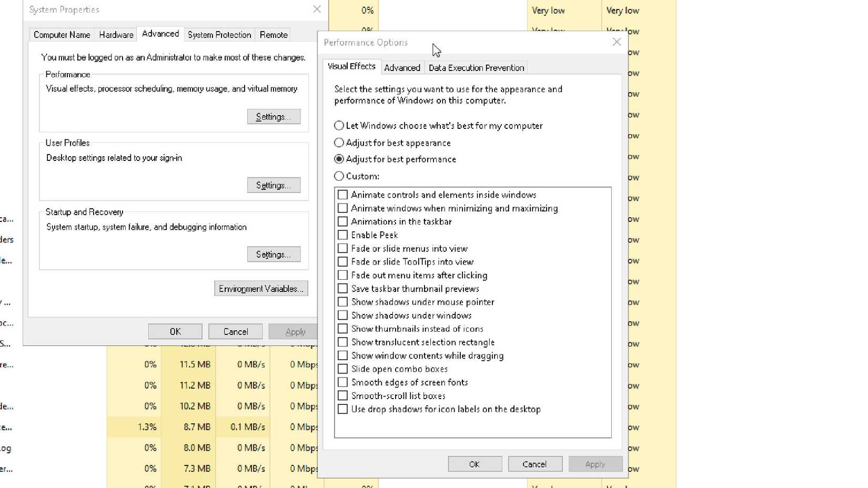The width and height of the screenshot is (868, 488).
Task: Open Environment Variables dialog
Action: tap(261, 289)
